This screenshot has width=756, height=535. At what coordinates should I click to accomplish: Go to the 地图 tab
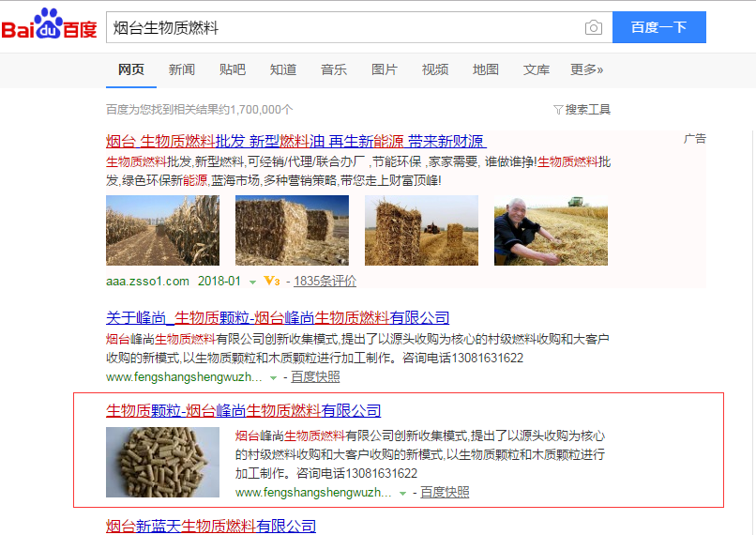(486, 69)
